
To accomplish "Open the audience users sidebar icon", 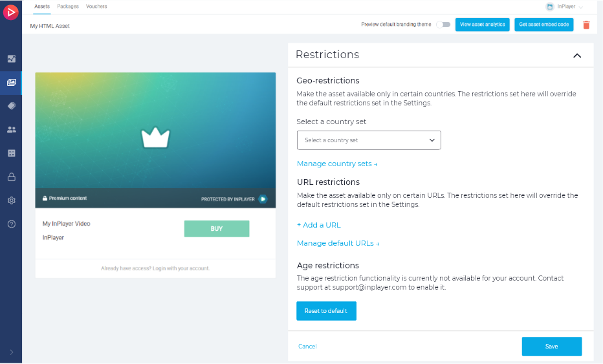I will click(x=11, y=129).
